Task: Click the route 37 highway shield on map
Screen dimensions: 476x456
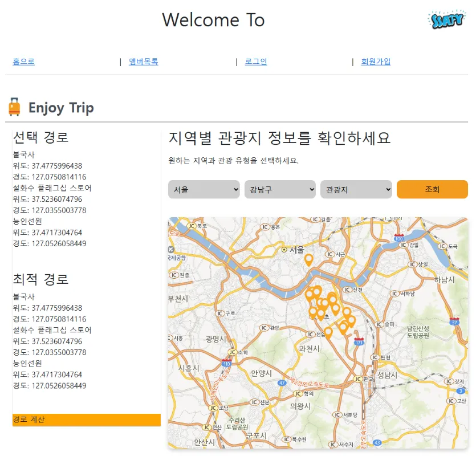Action: click(x=454, y=321)
